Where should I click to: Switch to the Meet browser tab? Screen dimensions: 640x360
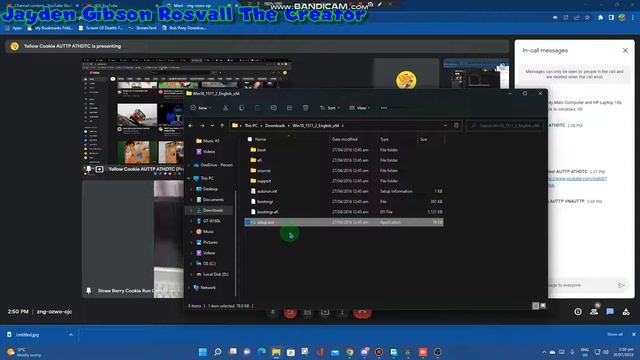tap(200, 6)
